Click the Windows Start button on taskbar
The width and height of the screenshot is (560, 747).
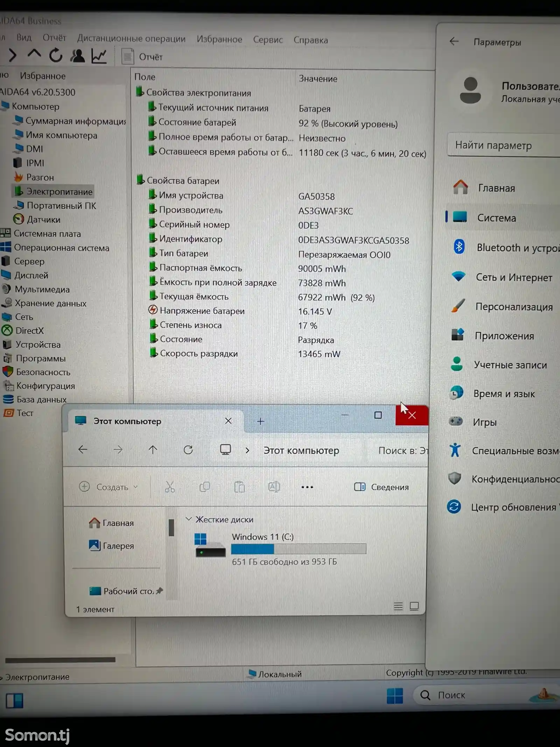coord(395,696)
